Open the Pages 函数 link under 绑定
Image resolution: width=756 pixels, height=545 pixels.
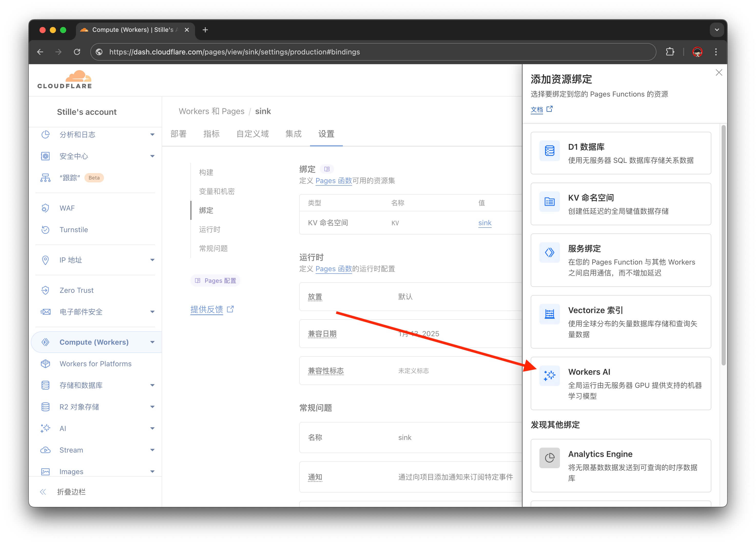pos(334,181)
